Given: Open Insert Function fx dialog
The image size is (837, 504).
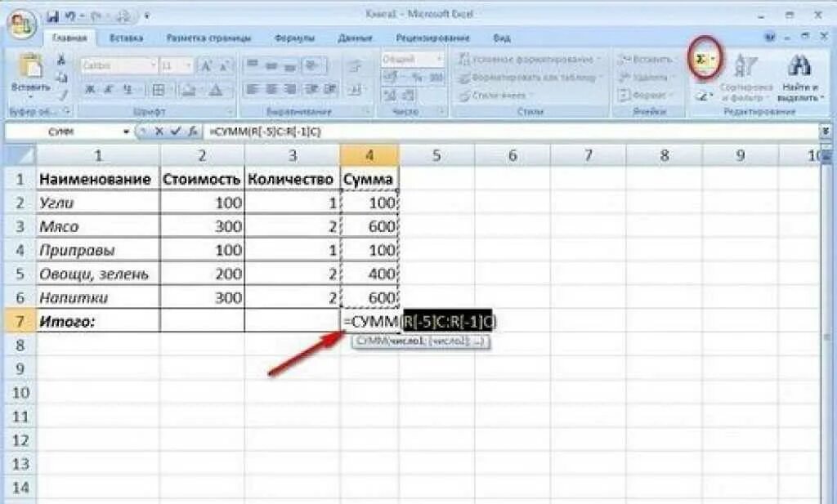Looking at the screenshot, I should (193, 132).
